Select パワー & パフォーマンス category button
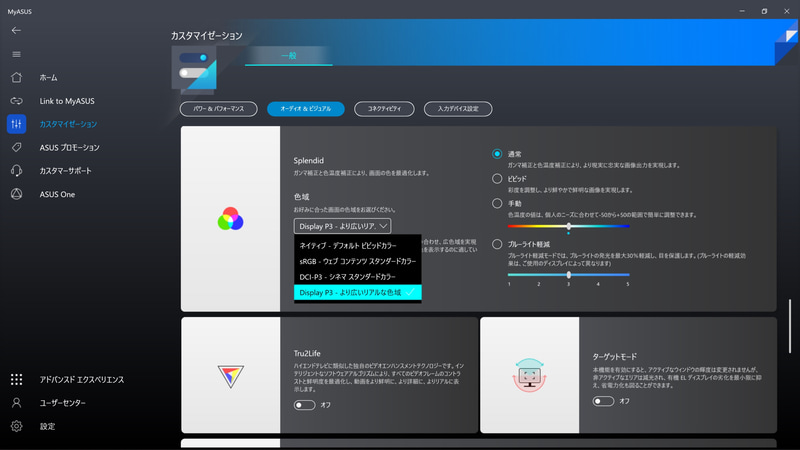 pos(218,109)
